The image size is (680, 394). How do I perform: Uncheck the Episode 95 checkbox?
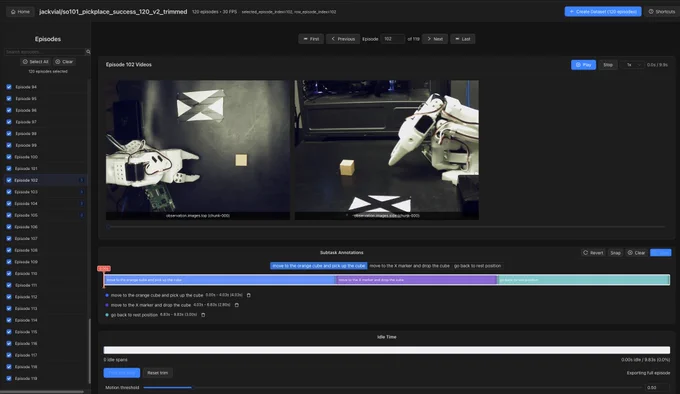(x=9, y=98)
